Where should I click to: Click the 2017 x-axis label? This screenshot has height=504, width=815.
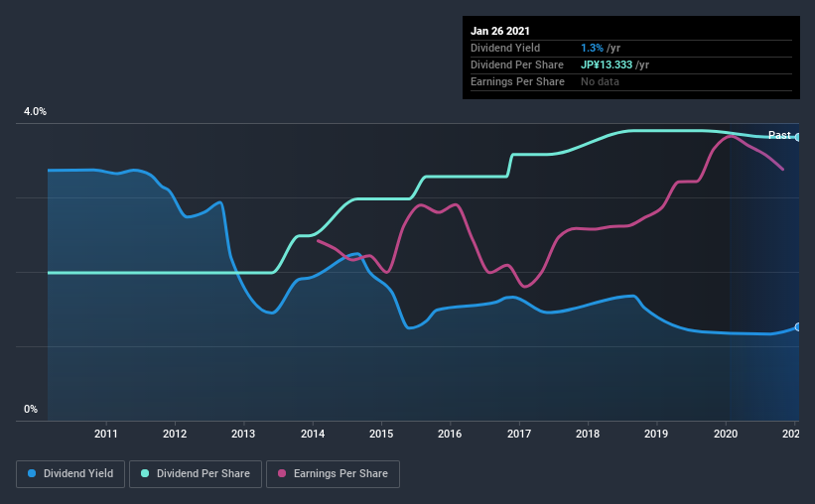point(519,434)
